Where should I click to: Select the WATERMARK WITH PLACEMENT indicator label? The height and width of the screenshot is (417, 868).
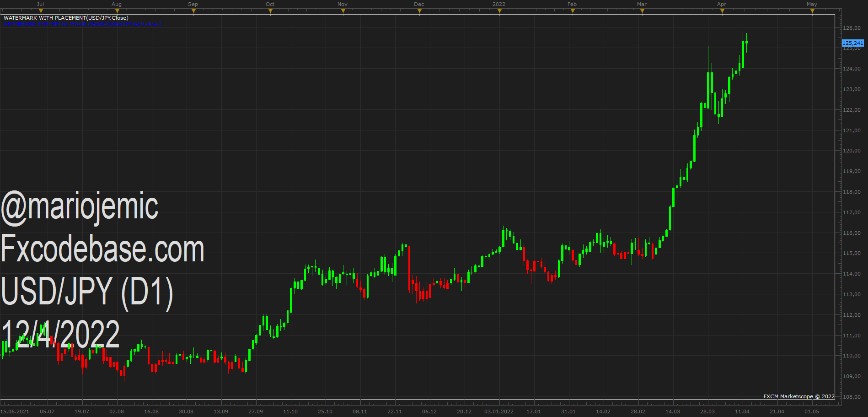(66, 18)
